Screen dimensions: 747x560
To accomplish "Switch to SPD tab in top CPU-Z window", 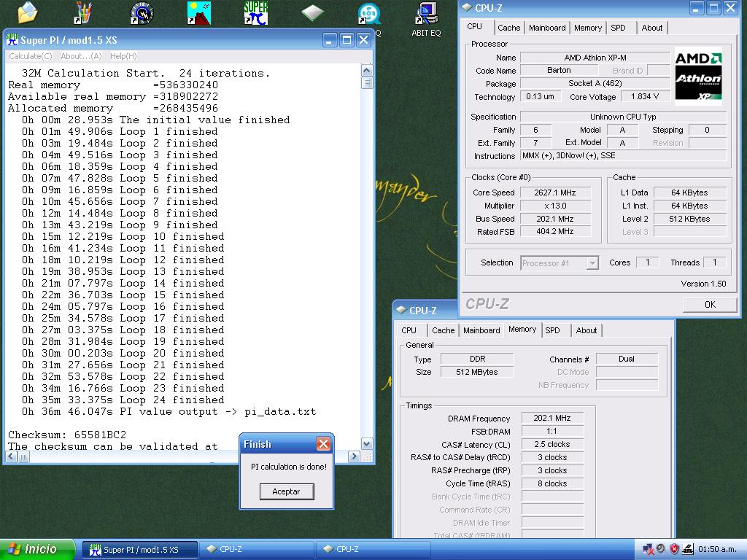I will pyautogui.click(x=619, y=28).
